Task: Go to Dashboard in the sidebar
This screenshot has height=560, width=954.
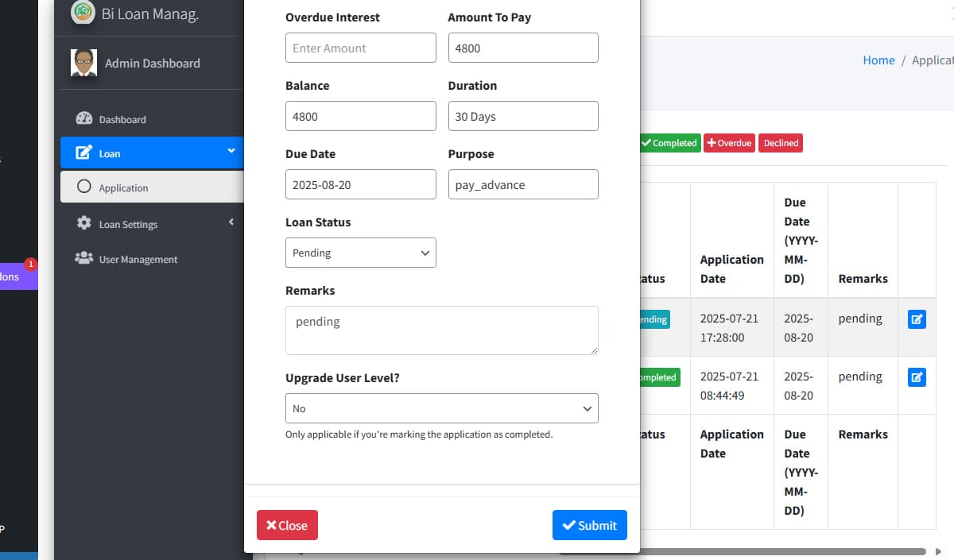Action: click(x=122, y=119)
